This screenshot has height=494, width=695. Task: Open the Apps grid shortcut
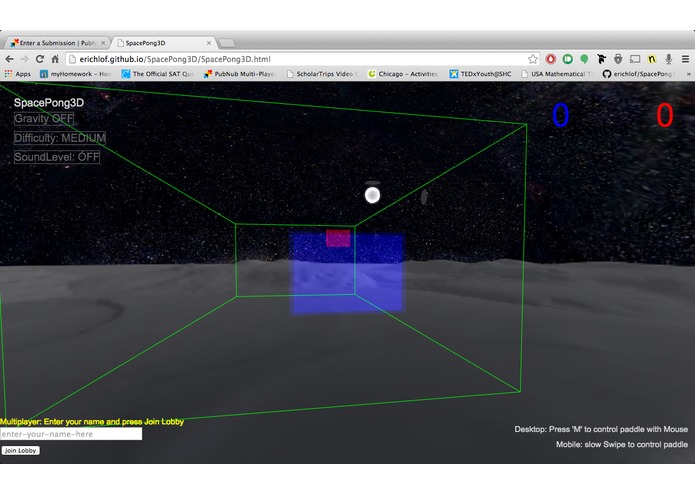click(x=18, y=74)
